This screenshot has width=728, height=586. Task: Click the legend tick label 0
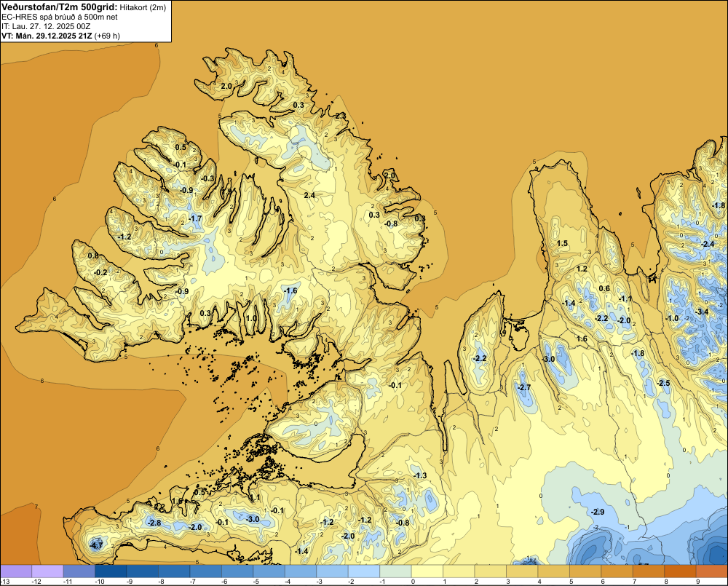(413, 582)
